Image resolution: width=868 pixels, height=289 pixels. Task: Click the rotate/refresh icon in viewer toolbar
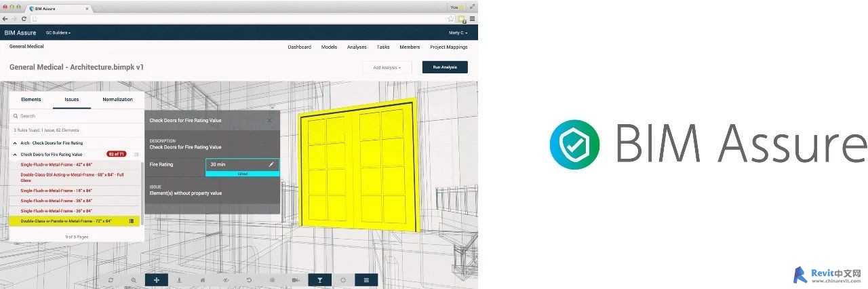pyautogui.click(x=111, y=280)
